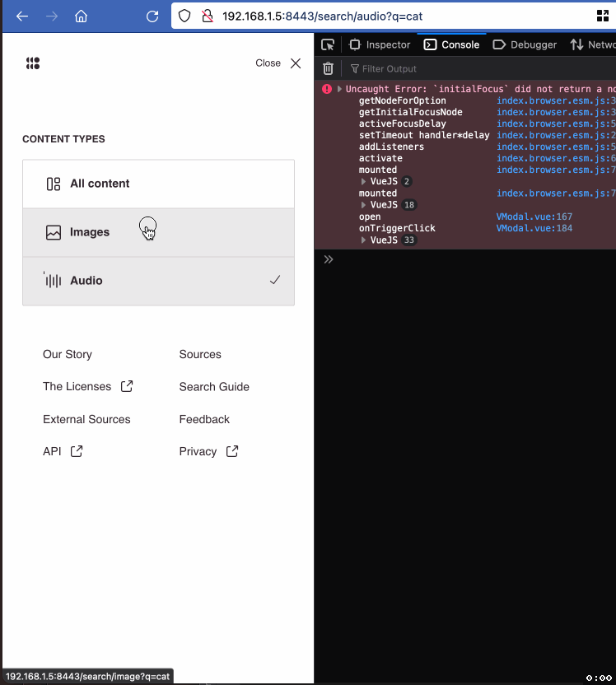This screenshot has height=685, width=616.
Task: Select the pick-element inspector tool in DevTools
Action: pos(328,44)
